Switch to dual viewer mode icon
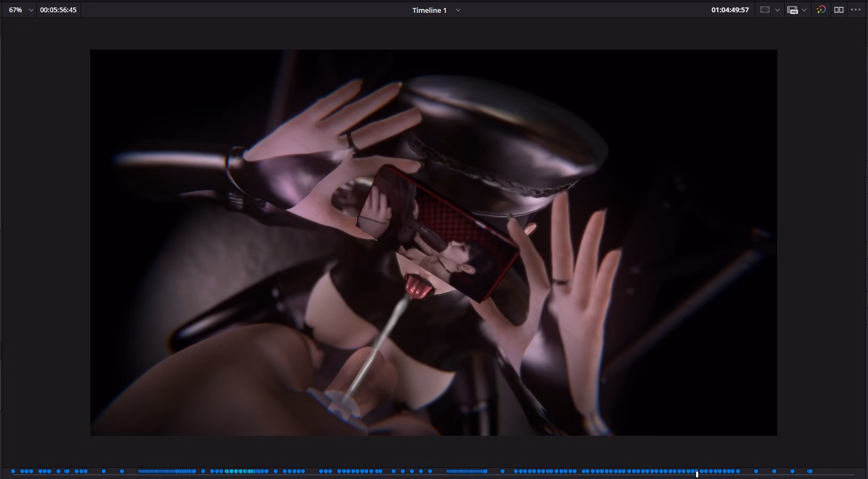Image resolution: width=868 pixels, height=479 pixels. pos(839,10)
